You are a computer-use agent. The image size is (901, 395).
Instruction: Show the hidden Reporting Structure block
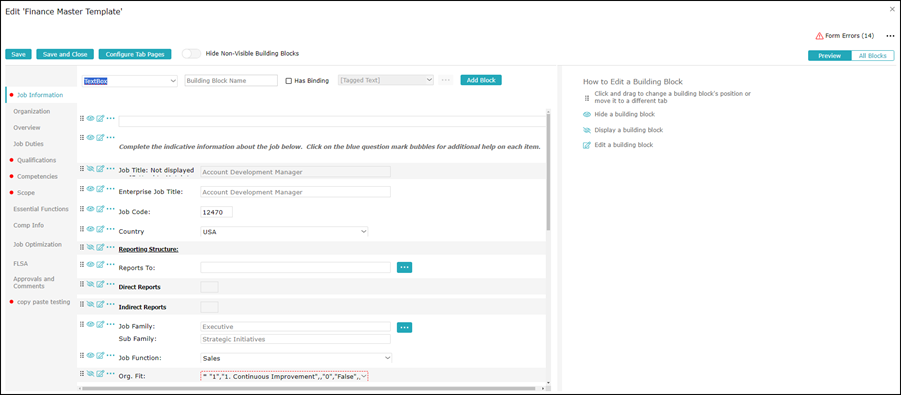(x=90, y=247)
